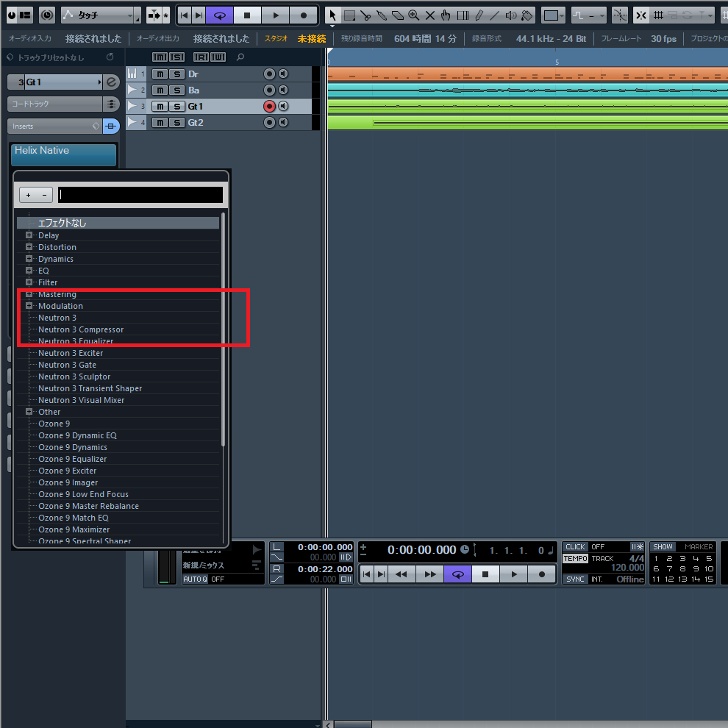
Task: Click Record in the top transport
Action: 304,15
